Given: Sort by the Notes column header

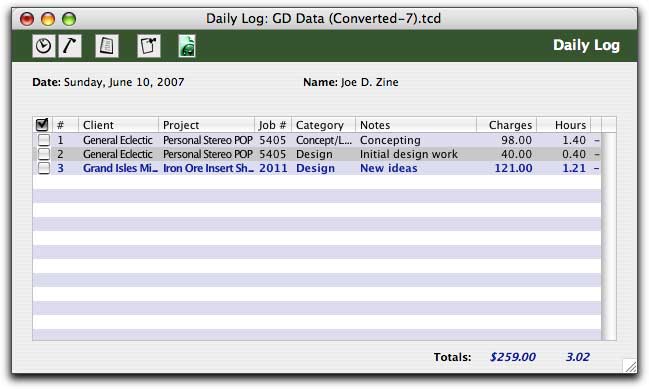Looking at the screenshot, I should point(416,125).
